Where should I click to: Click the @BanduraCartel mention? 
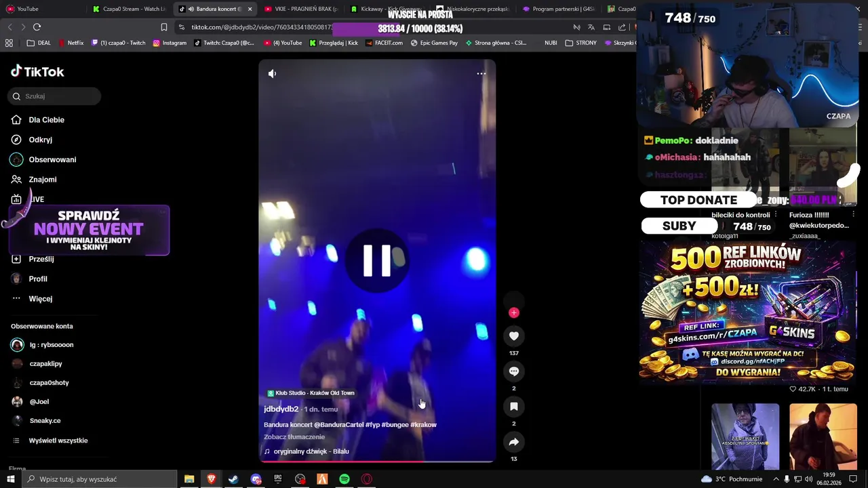click(338, 425)
